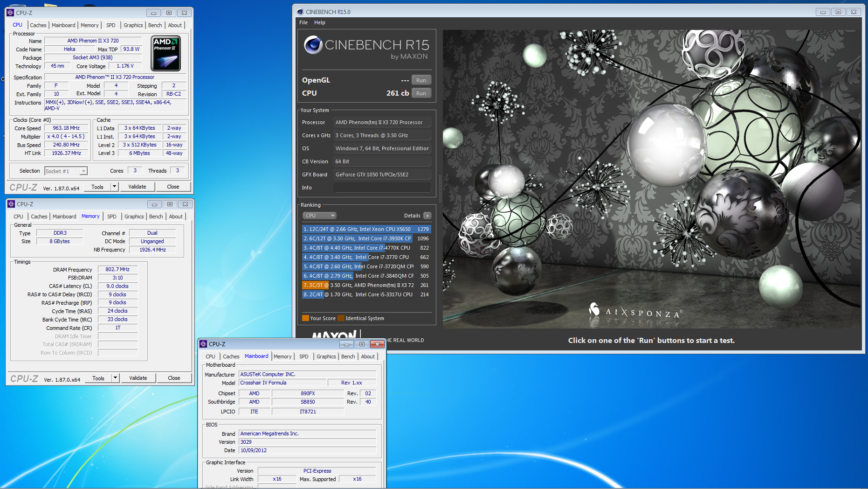The height and width of the screenshot is (489, 868).
Task: Click the Cinebench rendered scene image
Action: tap(652, 179)
